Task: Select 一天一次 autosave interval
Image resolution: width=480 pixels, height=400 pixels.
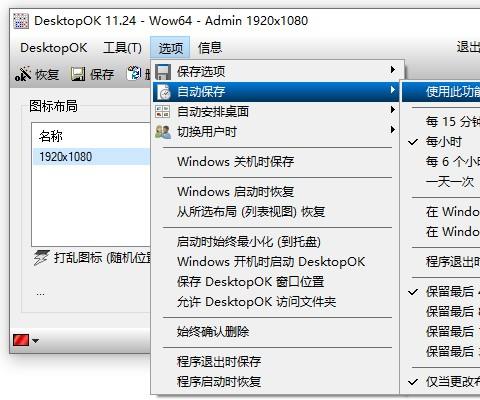Action: tap(442, 182)
